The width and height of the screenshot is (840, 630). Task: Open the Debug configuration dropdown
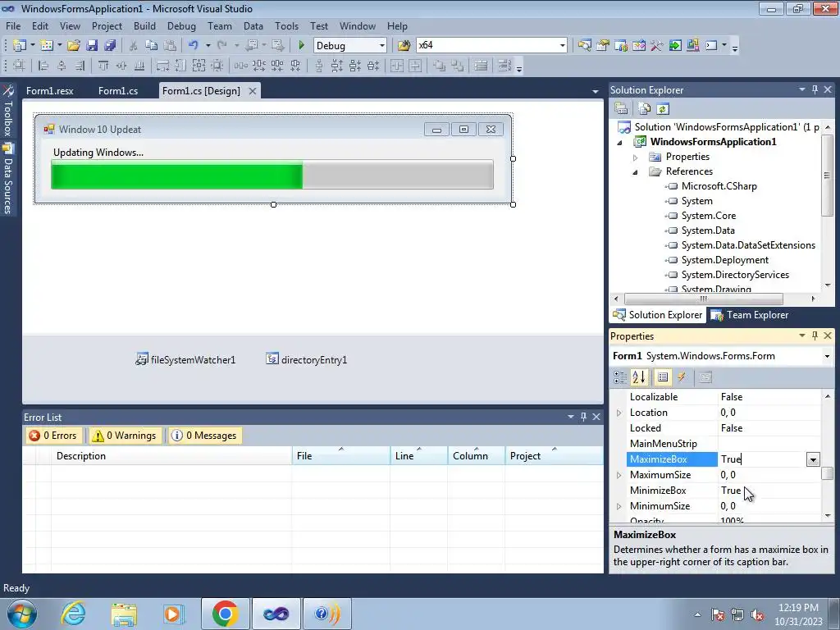tap(382, 46)
